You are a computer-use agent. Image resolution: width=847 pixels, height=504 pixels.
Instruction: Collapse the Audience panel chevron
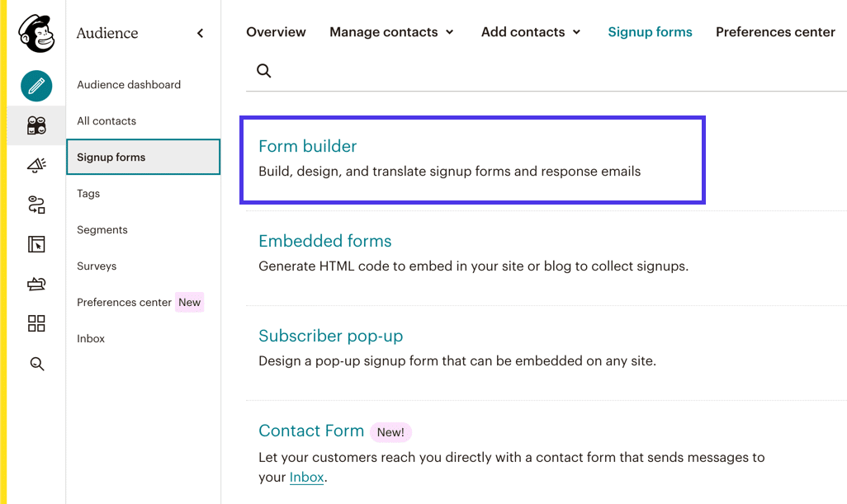(200, 33)
